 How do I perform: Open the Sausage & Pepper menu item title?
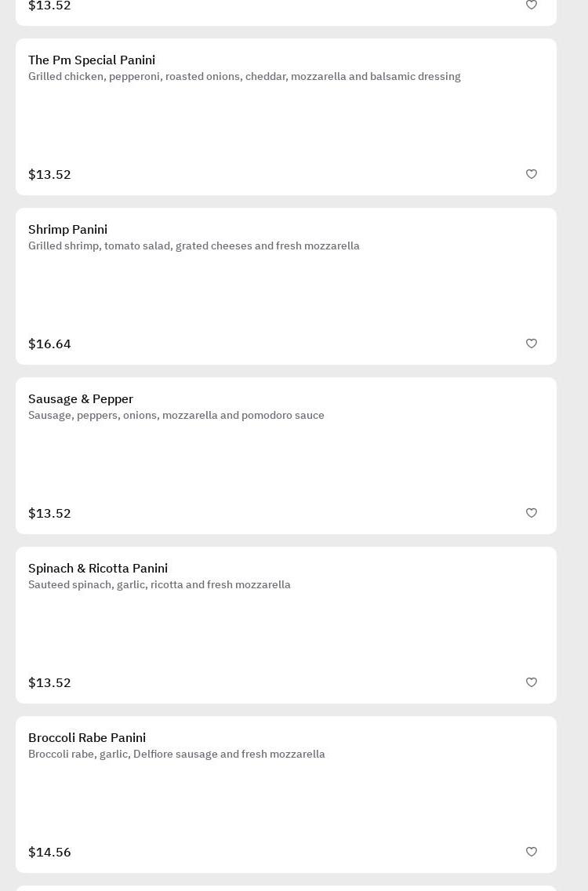pyautogui.click(x=81, y=399)
